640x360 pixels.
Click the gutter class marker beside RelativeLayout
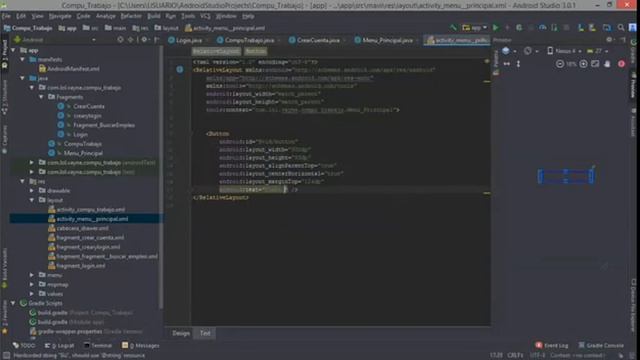pyautogui.click(x=180, y=69)
